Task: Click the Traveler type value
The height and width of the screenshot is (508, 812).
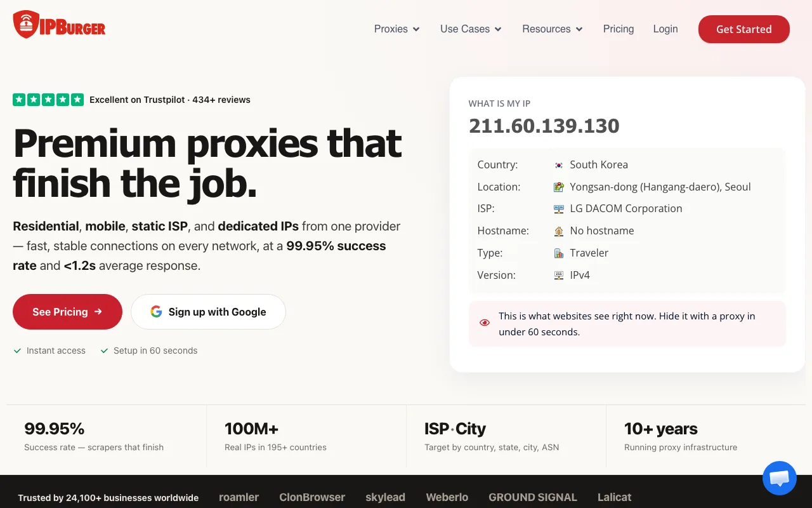Action: pos(589,253)
